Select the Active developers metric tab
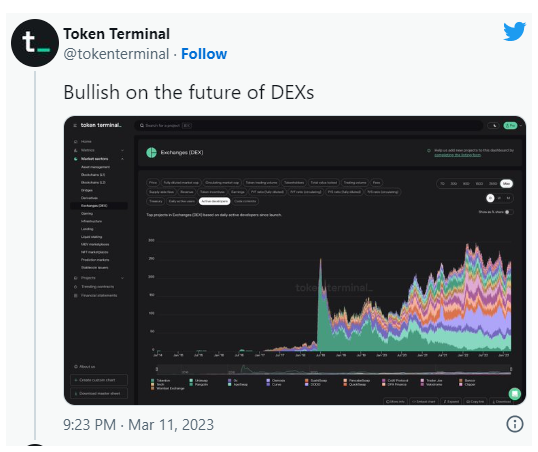The width and height of the screenshot is (538, 452). (214, 201)
